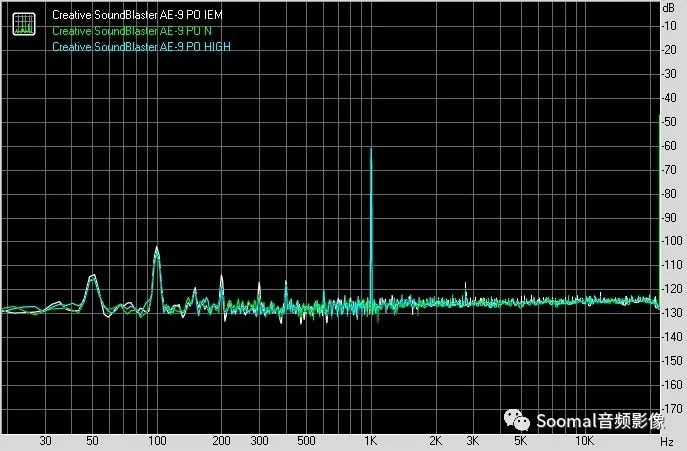The height and width of the screenshot is (451, 687).
Task: Click the 50 Hz label on frequency axis
Action: [91, 440]
